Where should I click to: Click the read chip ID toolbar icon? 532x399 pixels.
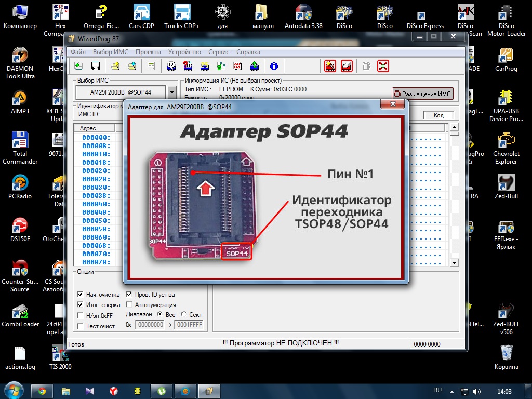coord(171,66)
